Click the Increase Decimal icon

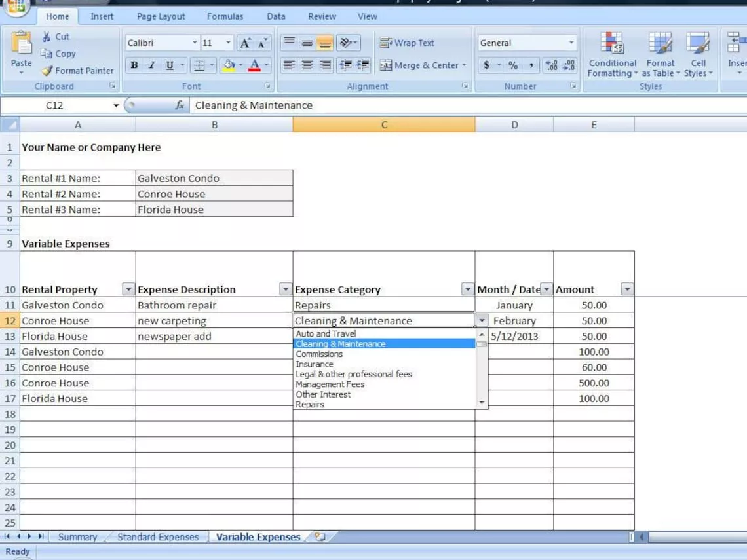(552, 65)
